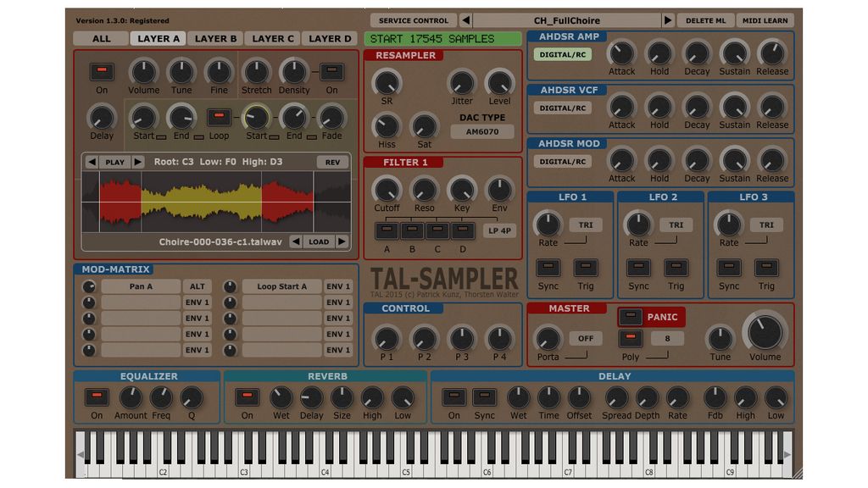868x488 pixels.
Task: Open the first ENV 1 mod-matrix destination selector
Action: (338, 286)
